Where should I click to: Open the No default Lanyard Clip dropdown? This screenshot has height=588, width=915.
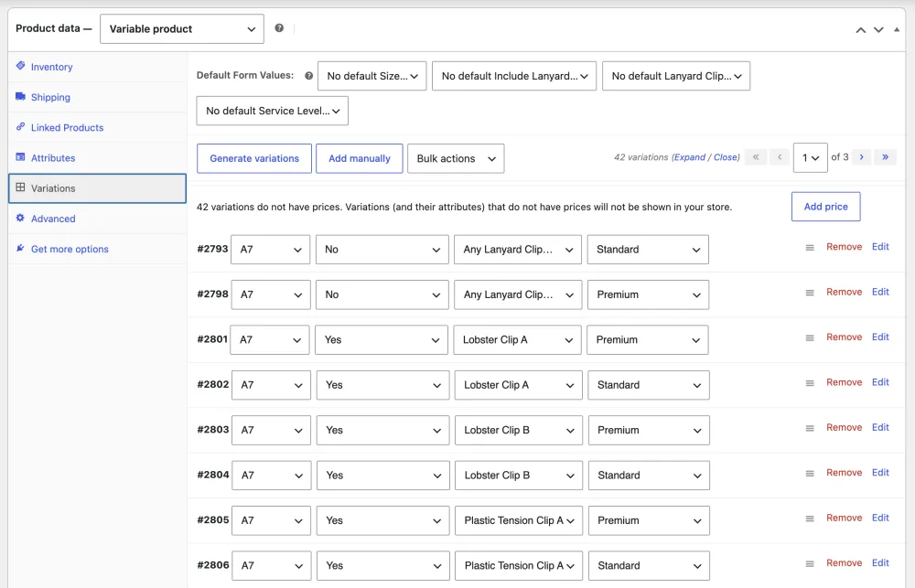pos(676,76)
